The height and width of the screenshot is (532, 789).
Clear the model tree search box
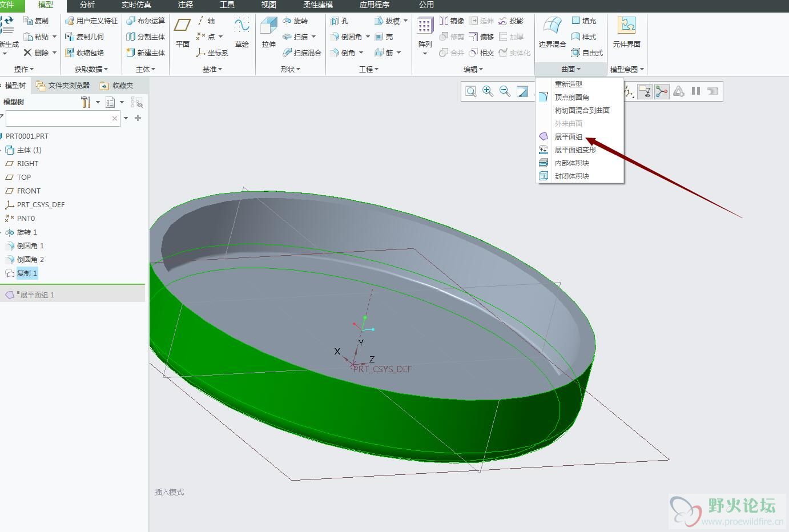coord(115,118)
